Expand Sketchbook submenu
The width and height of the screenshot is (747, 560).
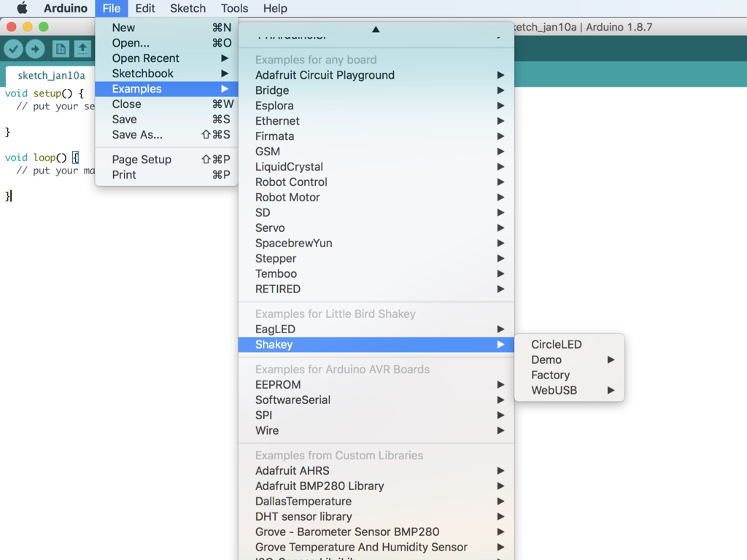tap(166, 74)
